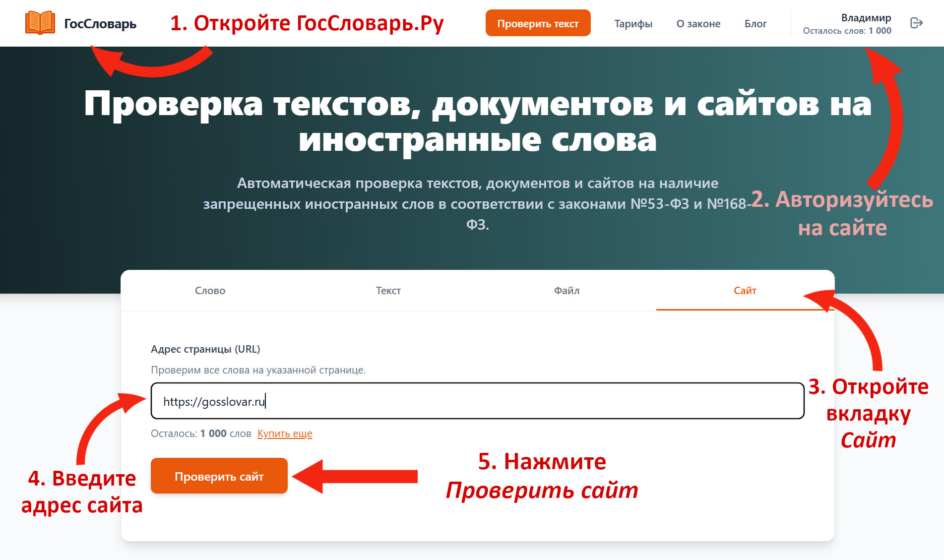Open the Блог menu item

pyautogui.click(x=755, y=23)
